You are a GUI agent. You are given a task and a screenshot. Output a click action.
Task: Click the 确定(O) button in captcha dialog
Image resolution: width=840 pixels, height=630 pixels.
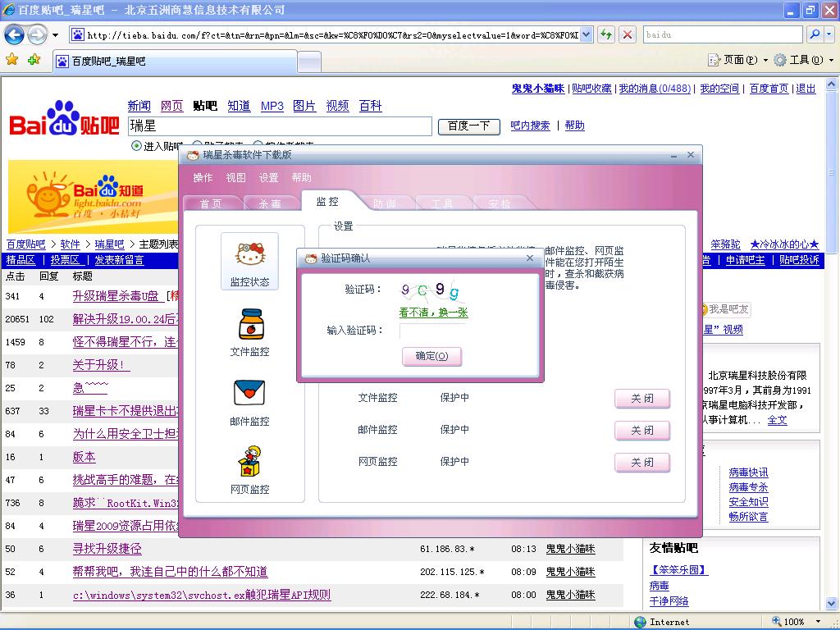coord(431,356)
